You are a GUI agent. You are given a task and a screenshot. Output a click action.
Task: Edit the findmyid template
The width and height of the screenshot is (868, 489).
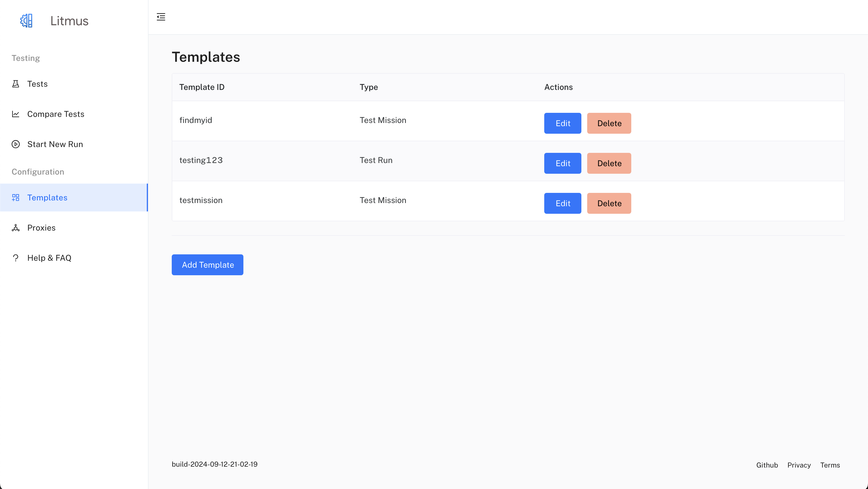point(563,123)
